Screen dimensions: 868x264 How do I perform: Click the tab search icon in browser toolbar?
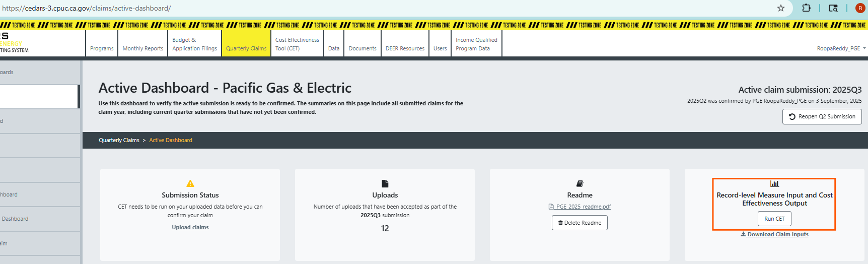pyautogui.click(x=833, y=8)
